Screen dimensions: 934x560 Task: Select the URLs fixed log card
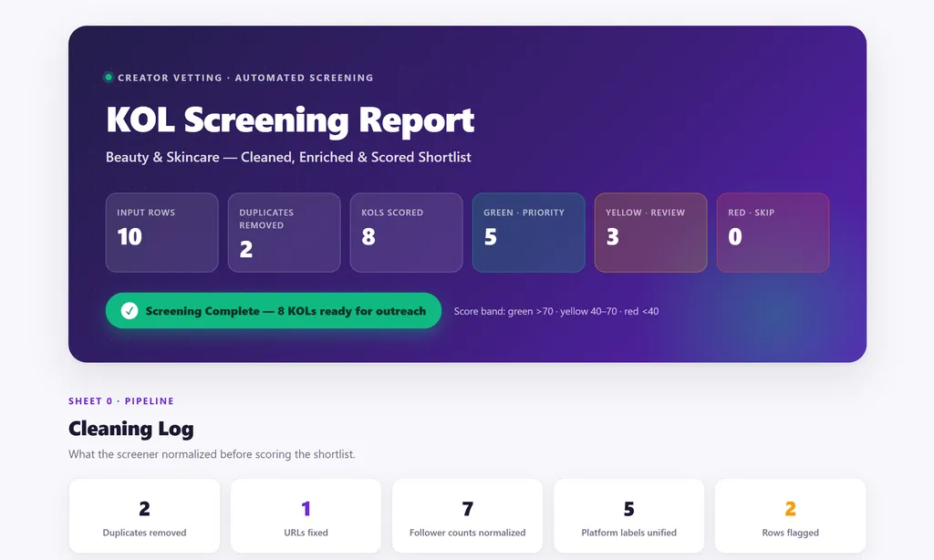[306, 516]
